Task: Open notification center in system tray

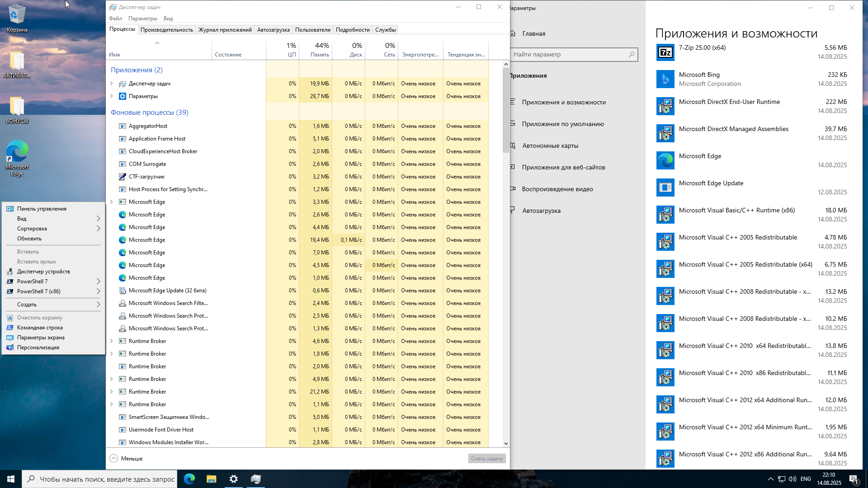Action: 854,479
